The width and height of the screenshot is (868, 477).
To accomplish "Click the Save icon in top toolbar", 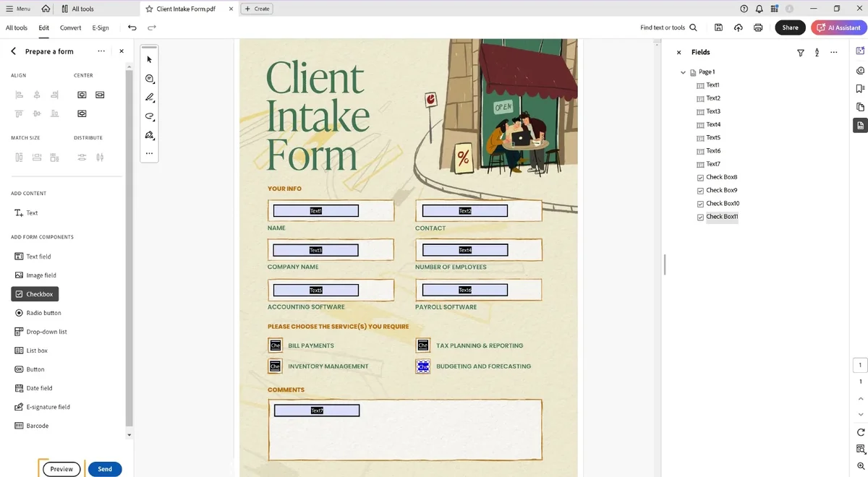I will pos(718,27).
